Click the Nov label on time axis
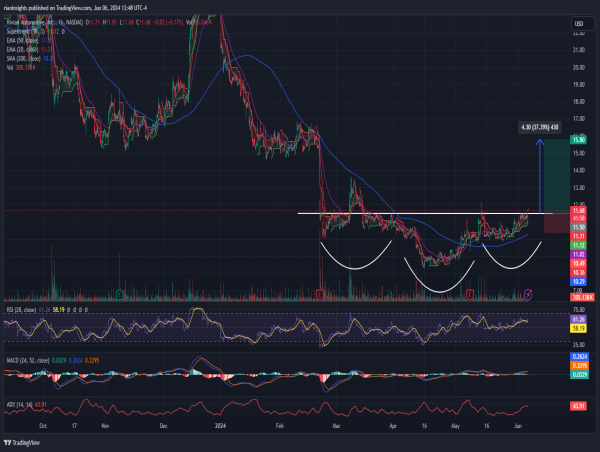This screenshot has width=600, height=452. [x=105, y=426]
